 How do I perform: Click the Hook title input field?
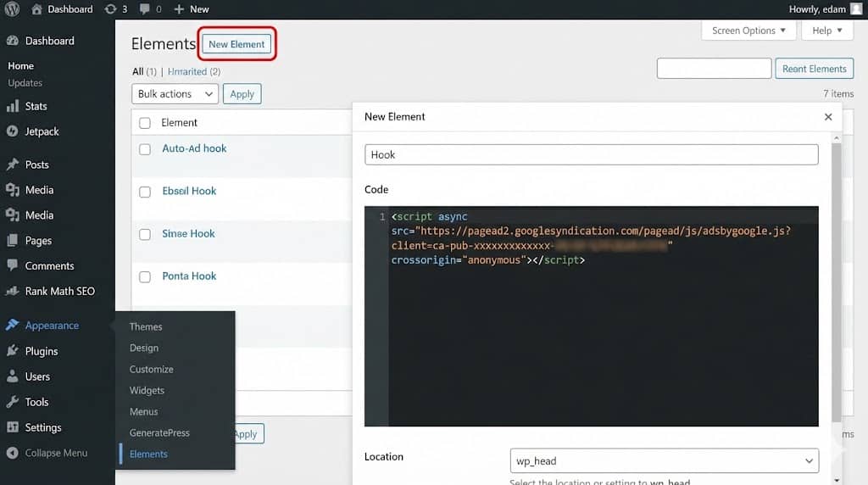[591, 154]
